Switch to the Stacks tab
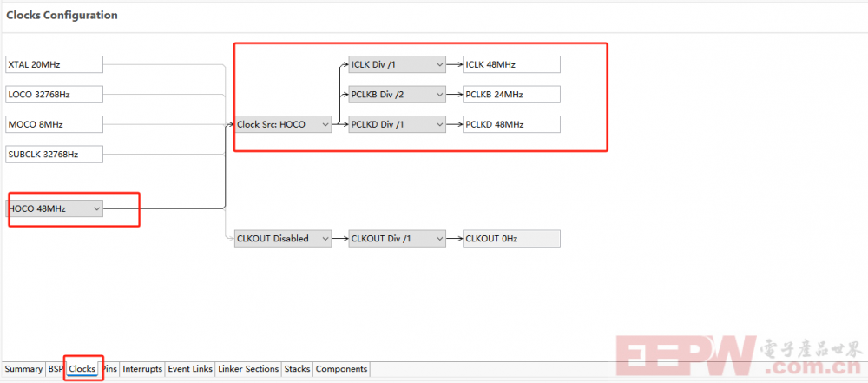This screenshot has width=868, height=383. click(x=297, y=368)
